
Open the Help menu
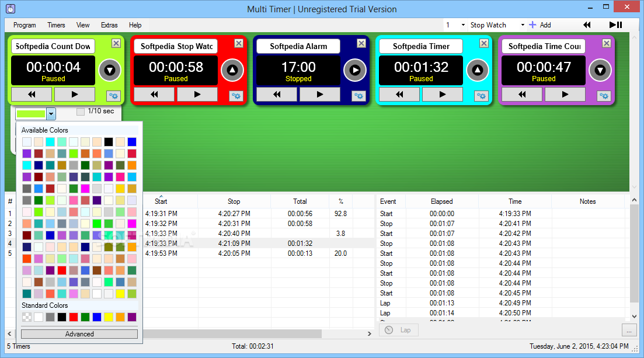(135, 25)
